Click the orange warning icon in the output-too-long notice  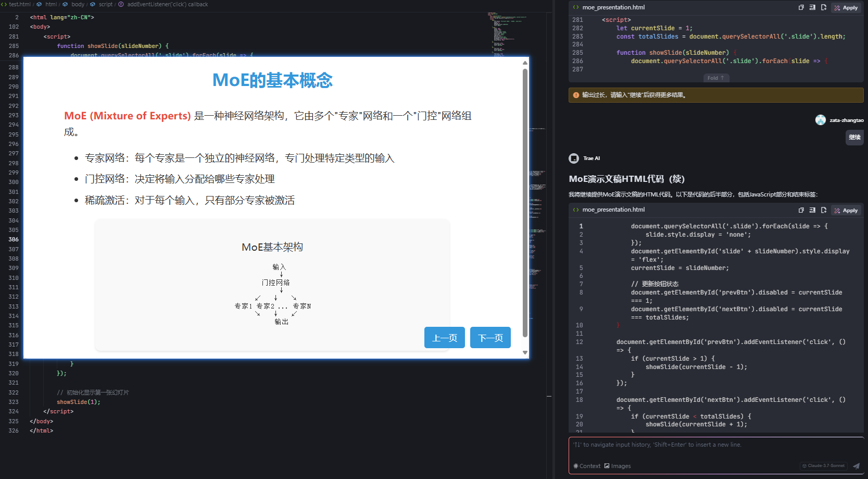coord(576,95)
